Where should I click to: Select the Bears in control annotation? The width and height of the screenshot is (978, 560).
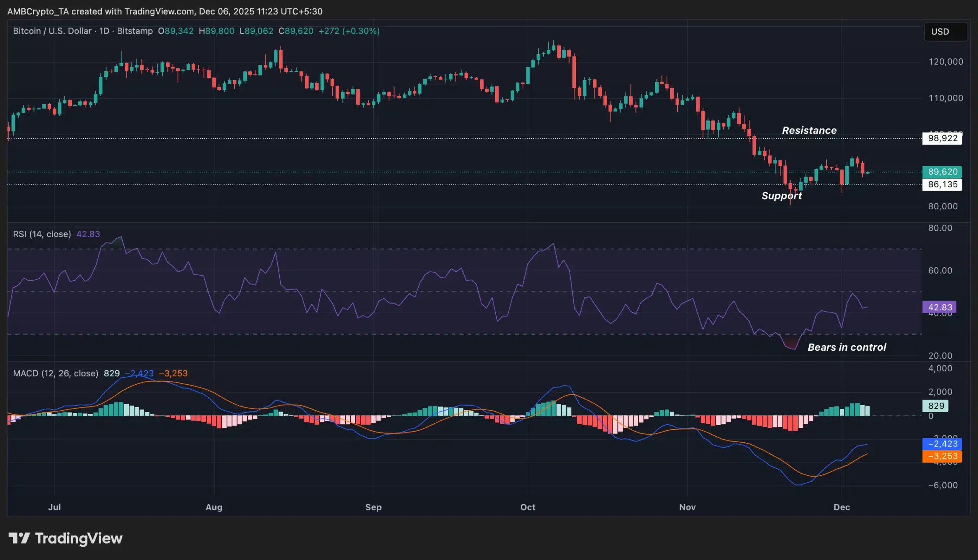(847, 347)
